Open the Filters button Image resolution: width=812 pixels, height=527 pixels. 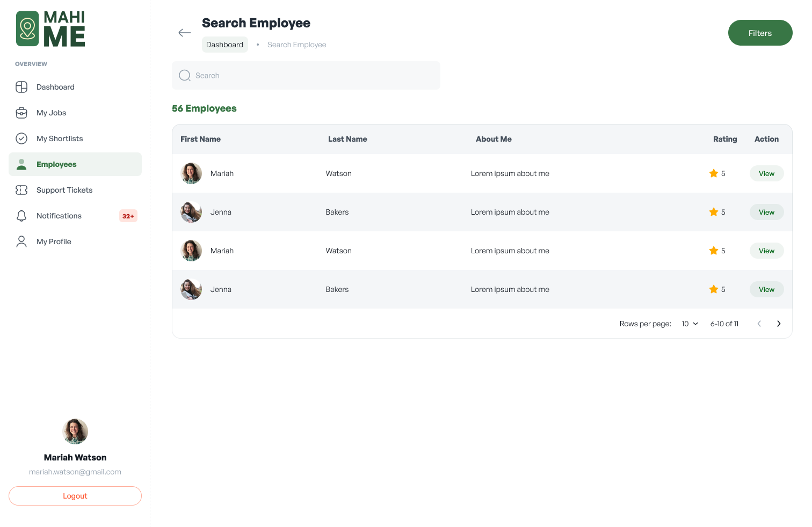click(760, 33)
